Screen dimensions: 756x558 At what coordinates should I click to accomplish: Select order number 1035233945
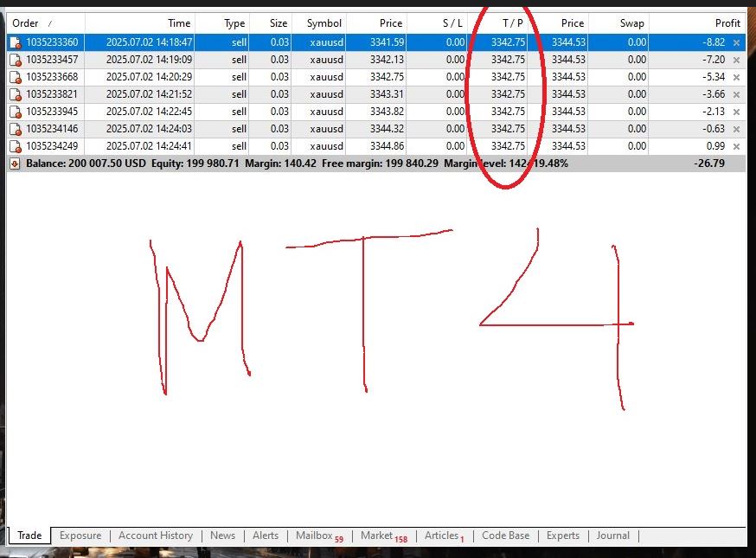[x=52, y=112]
